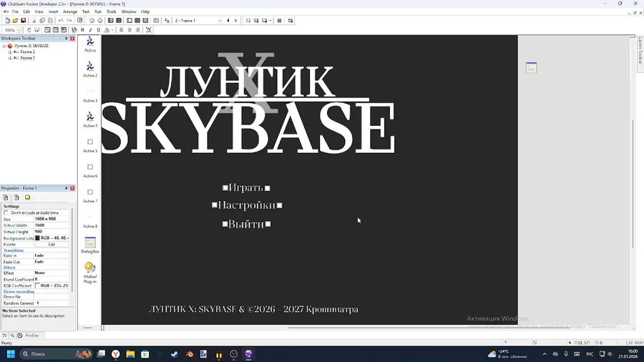Select the DialogBox object in the object list
The width and height of the screenshot is (644, 362).
[x=90, y=245]
